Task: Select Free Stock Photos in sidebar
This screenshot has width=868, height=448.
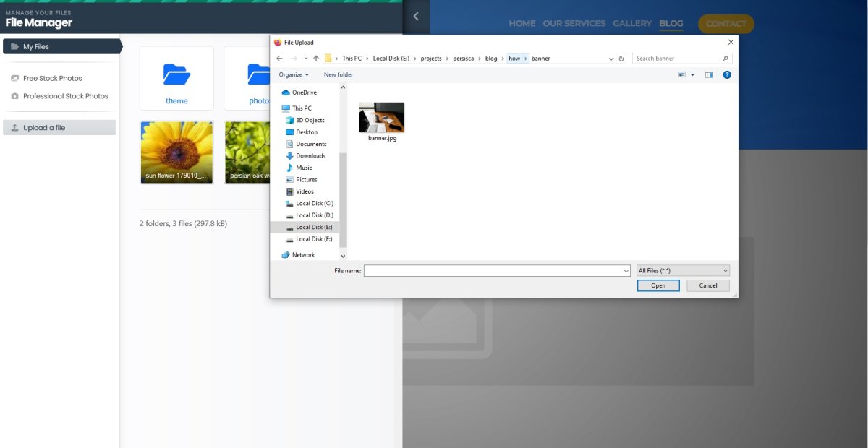Action: pos(52,78)
